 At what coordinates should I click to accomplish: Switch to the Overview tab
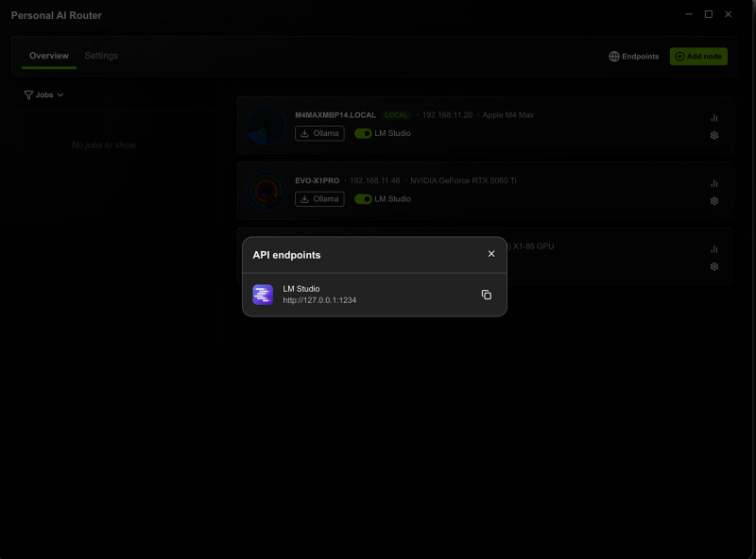point(49,56)
